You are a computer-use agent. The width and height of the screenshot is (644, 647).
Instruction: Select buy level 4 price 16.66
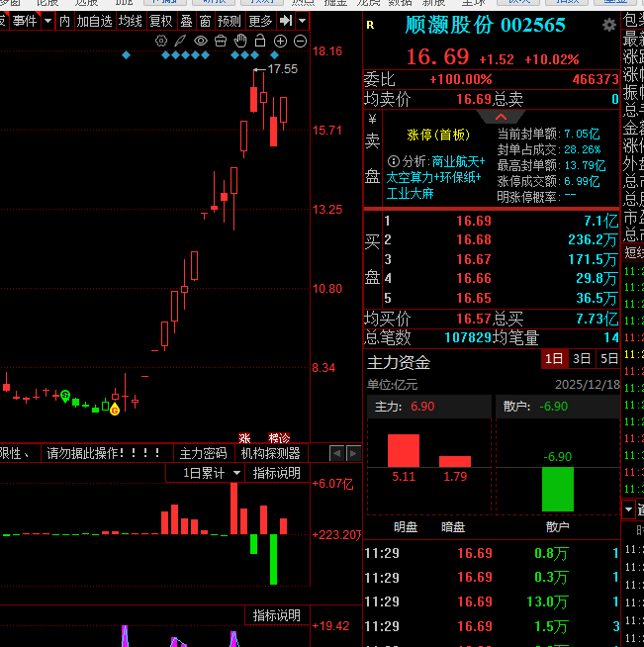tap(474, 279)
